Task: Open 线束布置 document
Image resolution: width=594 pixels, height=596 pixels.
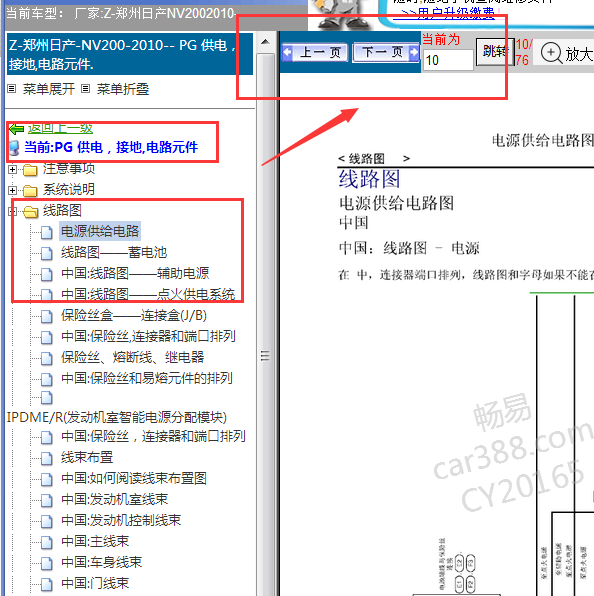Action: click(87, 457)
